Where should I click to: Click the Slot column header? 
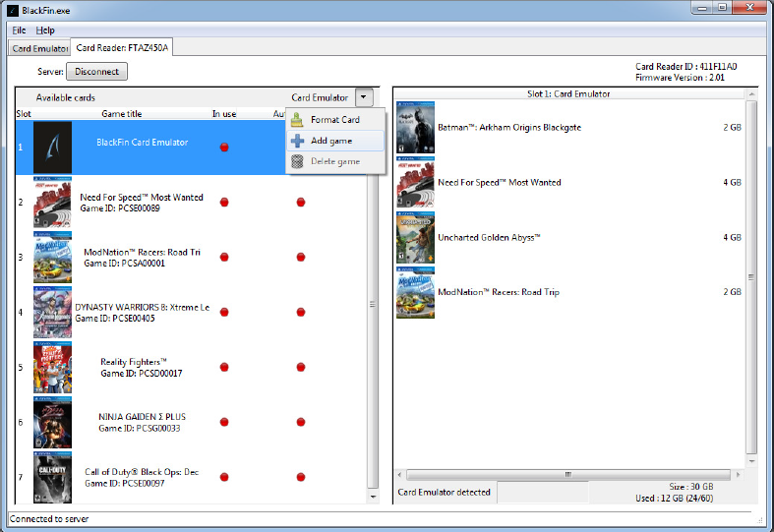(24, 114)
